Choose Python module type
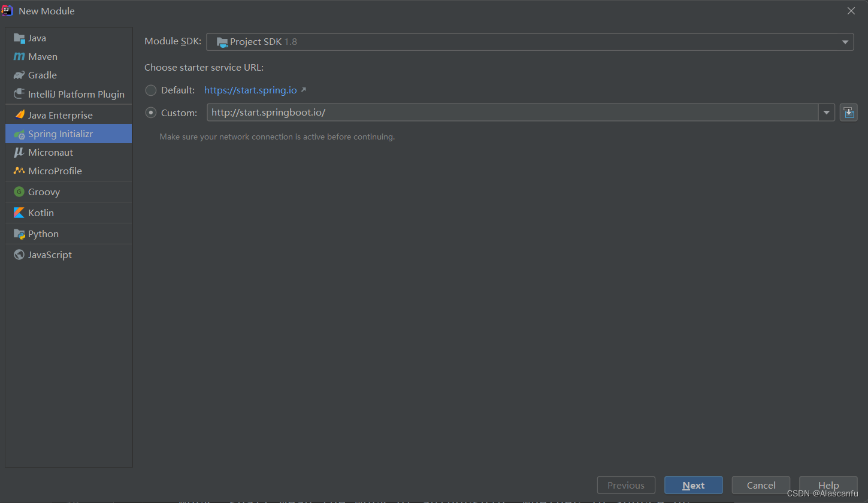The width and height of the screenshot is (868, 503). 69,234
